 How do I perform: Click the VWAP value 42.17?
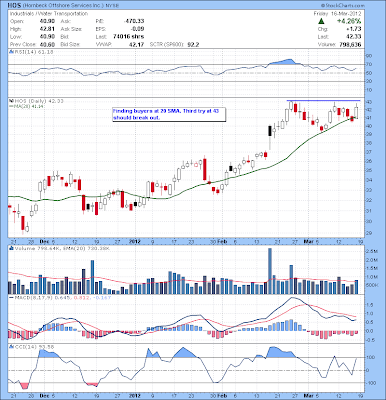[137, 44]
